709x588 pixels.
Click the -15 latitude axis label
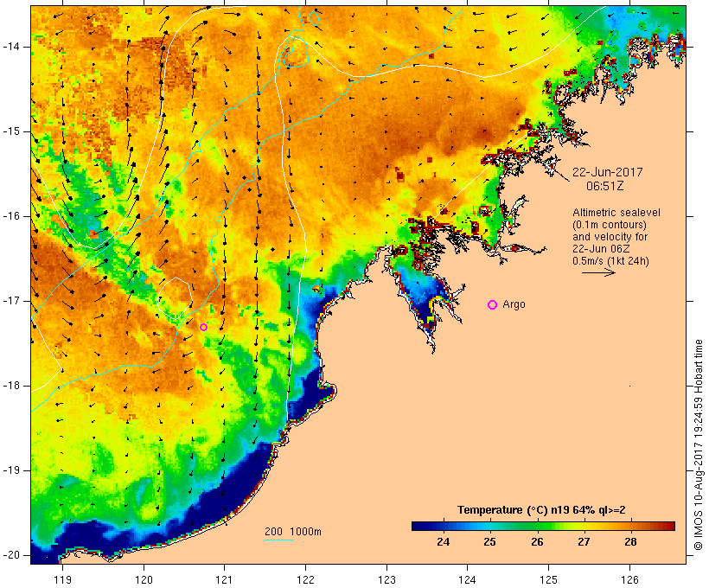coord(10,131)
